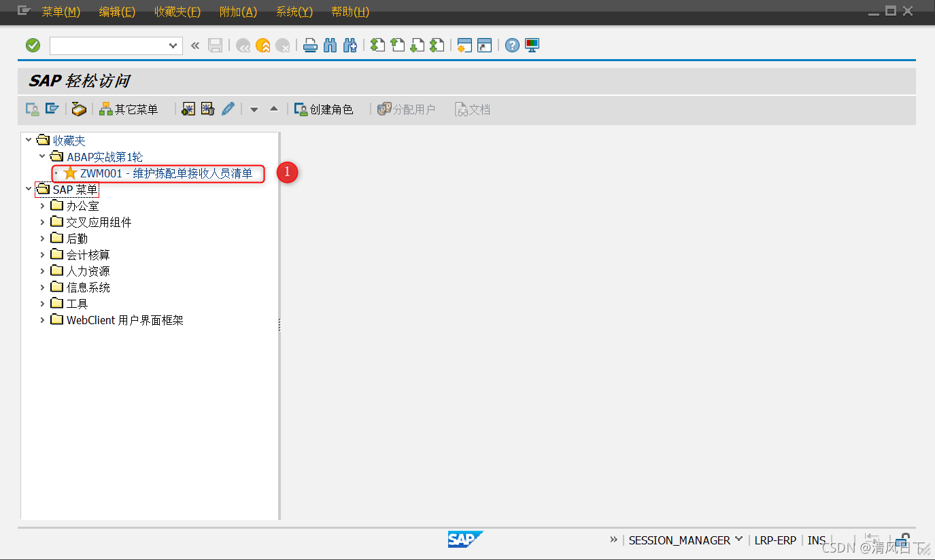The image size is (935, 560).
Task: Switch to the SAP Menu toolbar icon
Action: [x=52, y=109]
